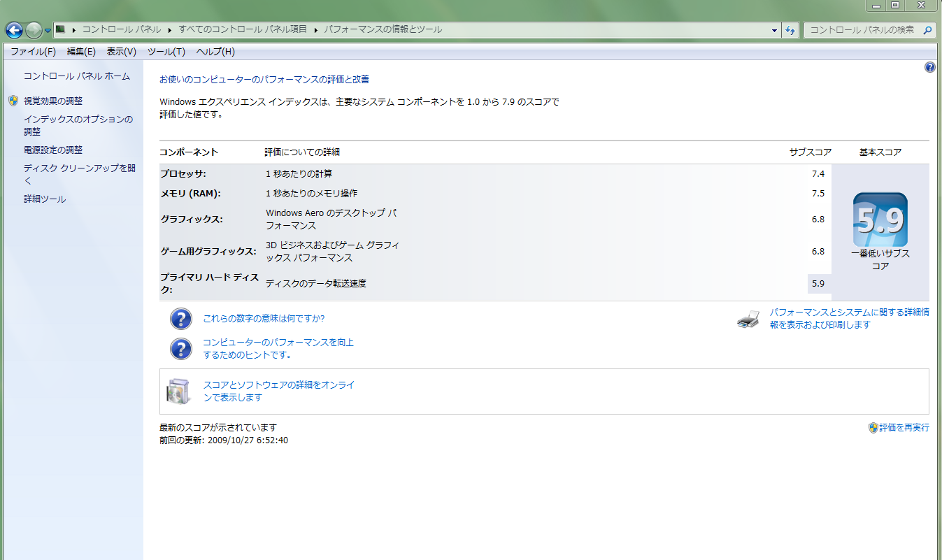Click パフォーマンスの情報とツール breadcrumb
The image size is (942, 560).
383,30
